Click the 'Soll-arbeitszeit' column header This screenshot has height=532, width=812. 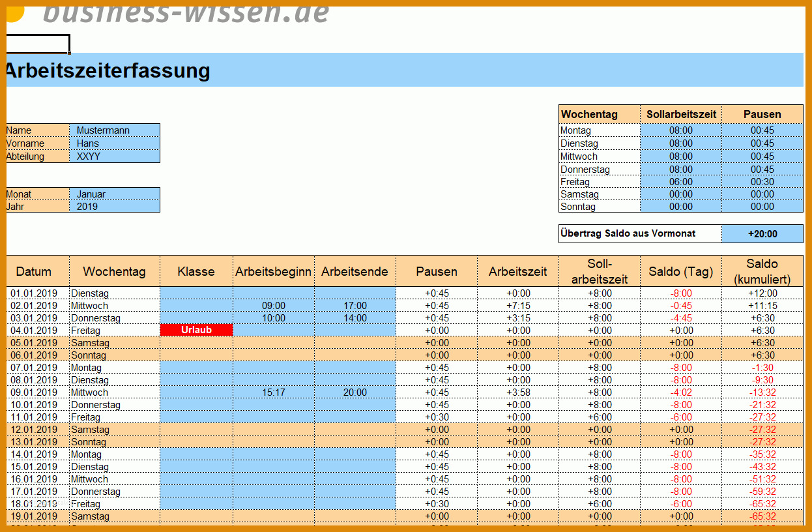(x=600, y=271)
